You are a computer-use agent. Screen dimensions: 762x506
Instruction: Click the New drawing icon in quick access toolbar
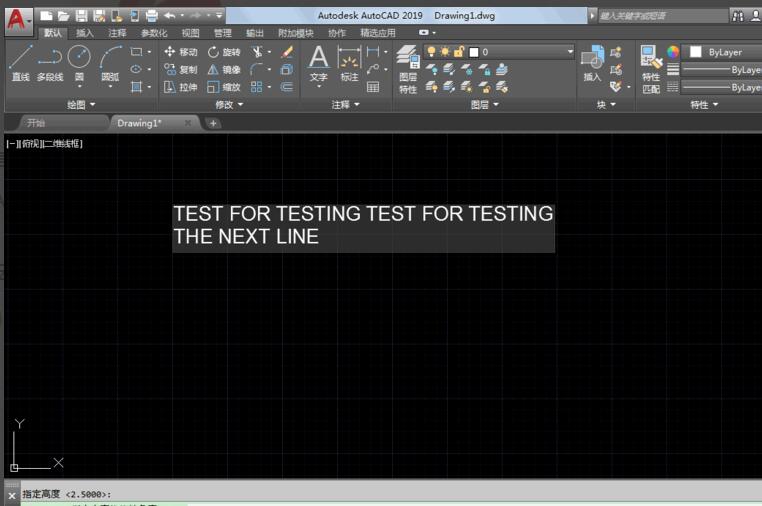[46, 16]
